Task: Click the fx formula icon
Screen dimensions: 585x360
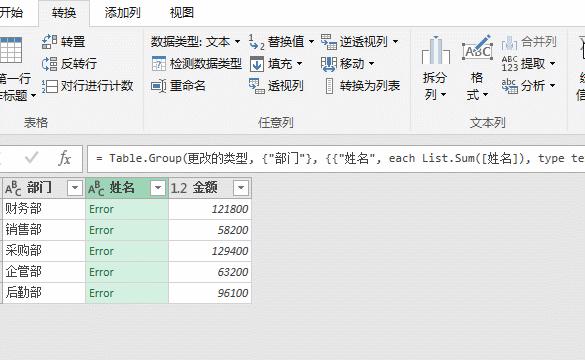Action: click(x=65, y=158)
